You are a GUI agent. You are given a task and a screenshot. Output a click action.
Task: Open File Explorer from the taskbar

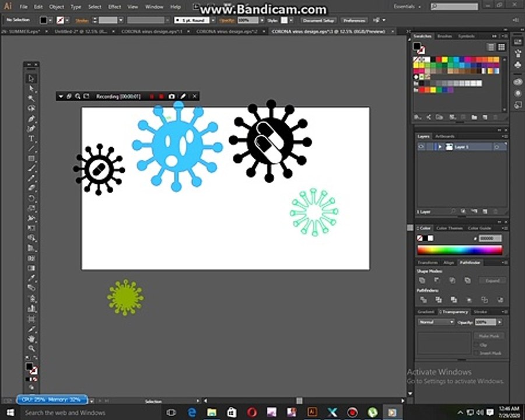pos(212,412)
